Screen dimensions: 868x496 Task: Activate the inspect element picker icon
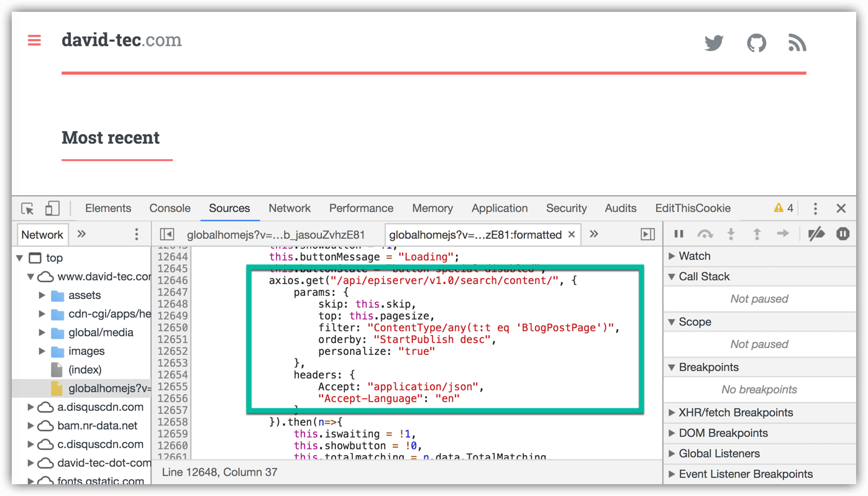coord(27,209)
